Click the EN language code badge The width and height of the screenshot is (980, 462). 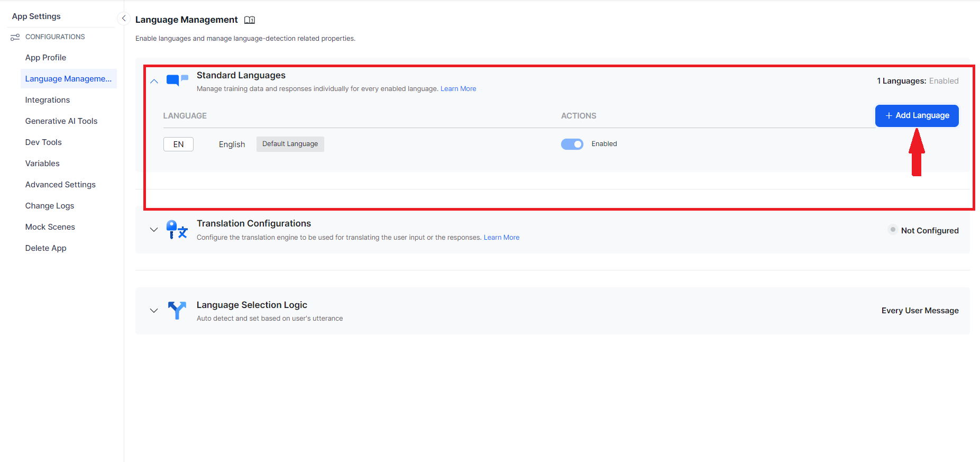click(x=178, y=144)
